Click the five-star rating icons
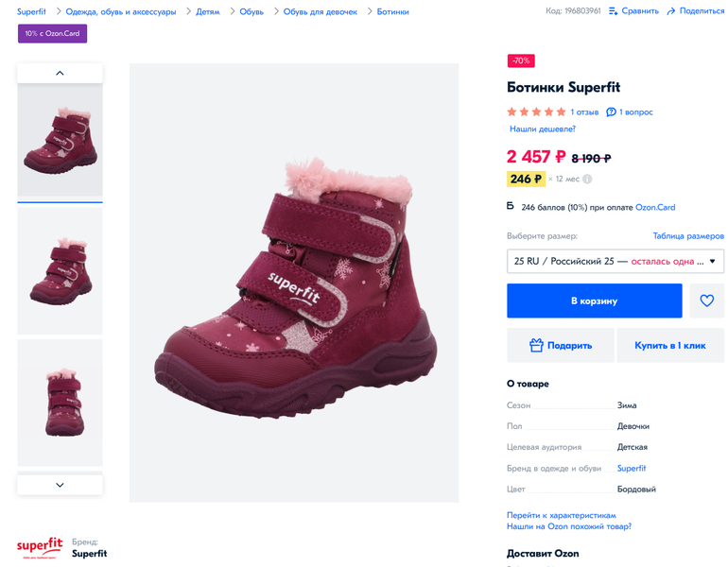 (x=536, y=112)
